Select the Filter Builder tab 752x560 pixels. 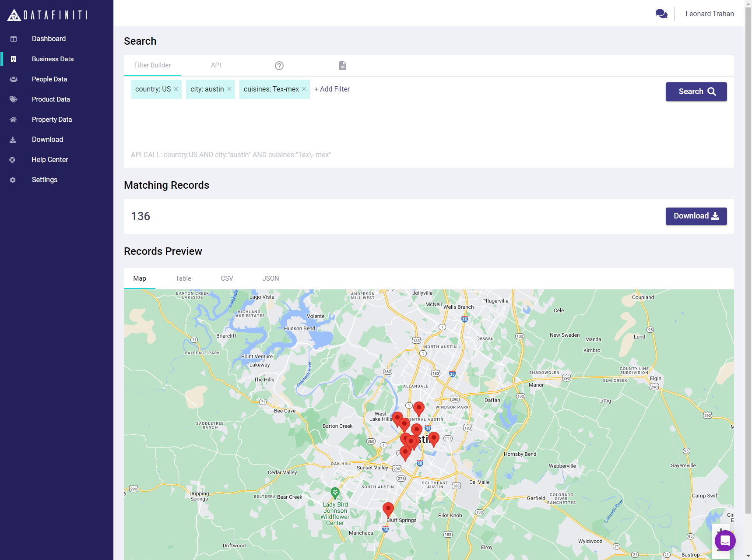[x=152, y=66]
